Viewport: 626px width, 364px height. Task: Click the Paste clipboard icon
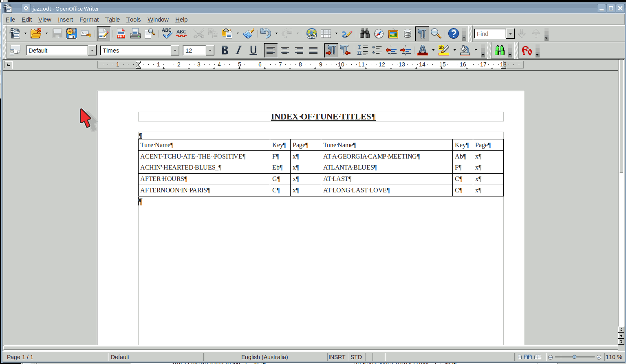(227, 33)
